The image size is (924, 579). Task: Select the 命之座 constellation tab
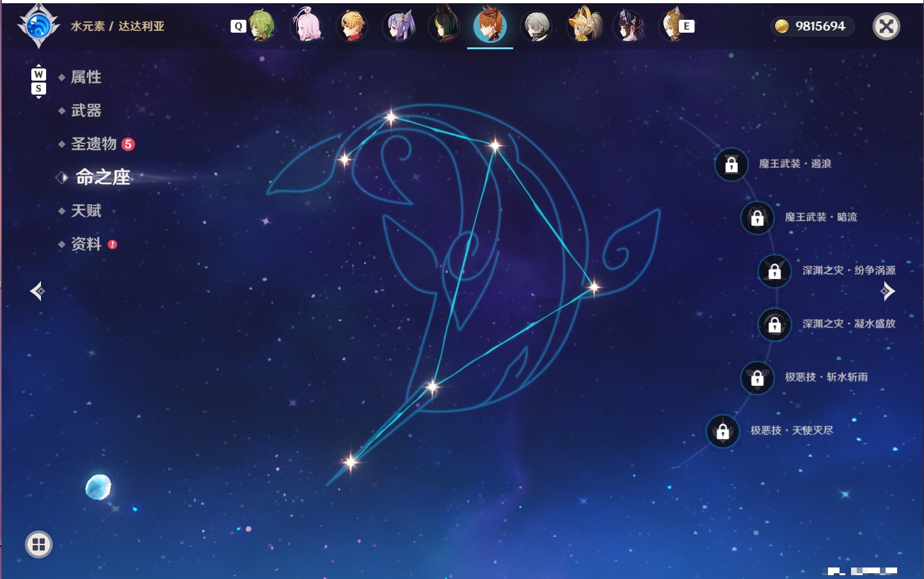click(x=102, y=177)
